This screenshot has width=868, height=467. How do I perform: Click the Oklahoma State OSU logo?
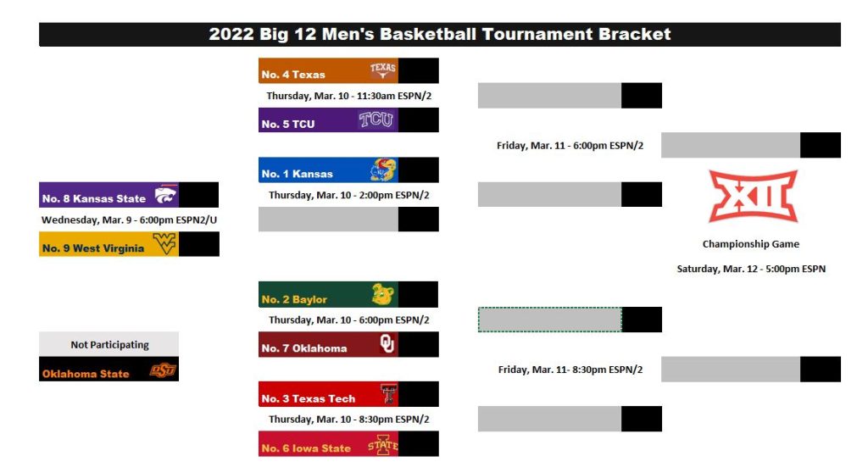pyautogui.click(x=163, y=370)
